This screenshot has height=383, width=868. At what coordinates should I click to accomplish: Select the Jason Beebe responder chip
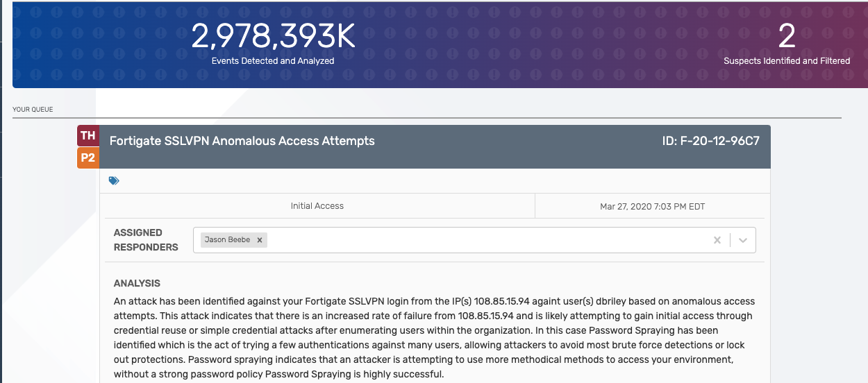(x=233, y=240)
